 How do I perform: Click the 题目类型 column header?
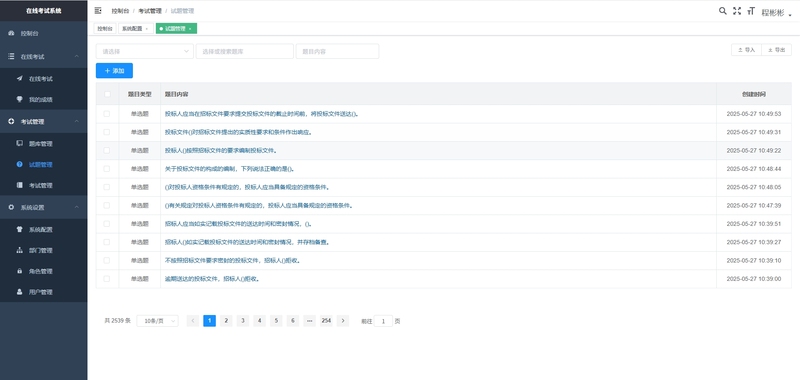point(139,94)
